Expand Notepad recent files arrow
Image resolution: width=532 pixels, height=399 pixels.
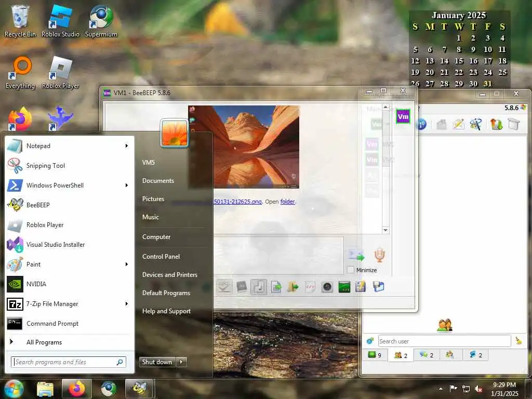pyautogui.click(x=127, y=146)
